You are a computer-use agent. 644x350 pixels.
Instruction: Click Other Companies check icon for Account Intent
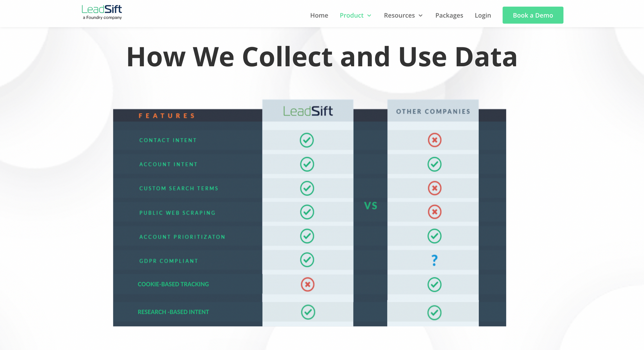coord(435,164)
